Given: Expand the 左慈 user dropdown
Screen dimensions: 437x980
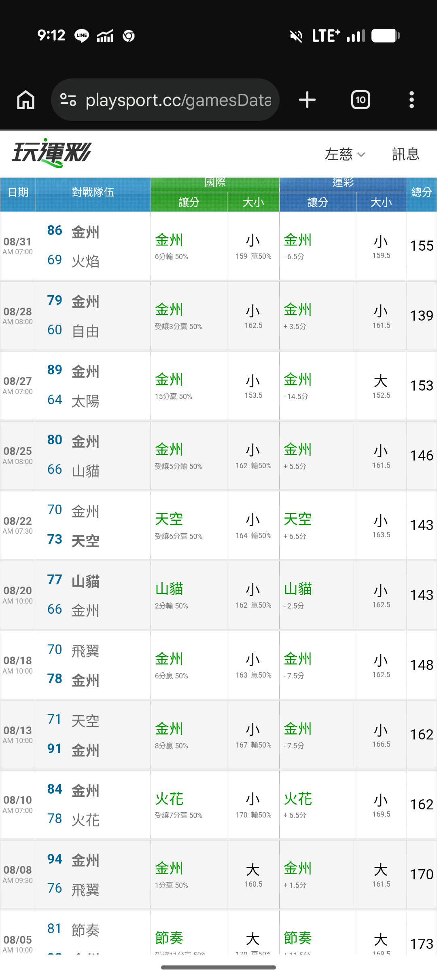Looking at the screenshot, I should [345, 154].
